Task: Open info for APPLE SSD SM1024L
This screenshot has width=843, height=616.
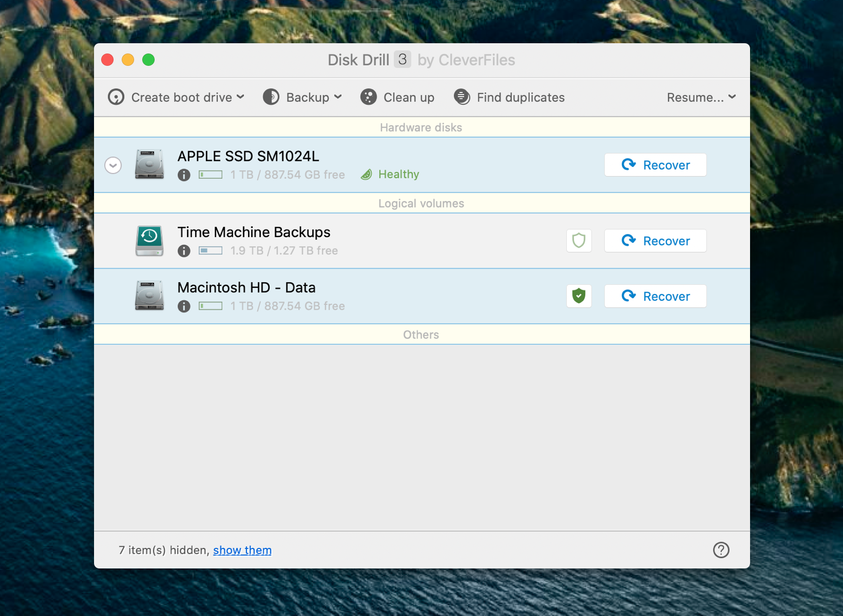Action: pos(184,175)
